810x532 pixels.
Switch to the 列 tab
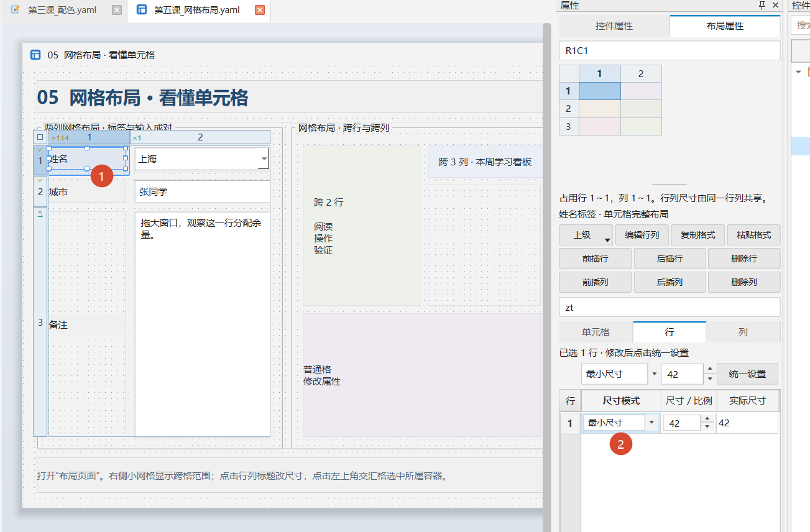click(743, 332)
